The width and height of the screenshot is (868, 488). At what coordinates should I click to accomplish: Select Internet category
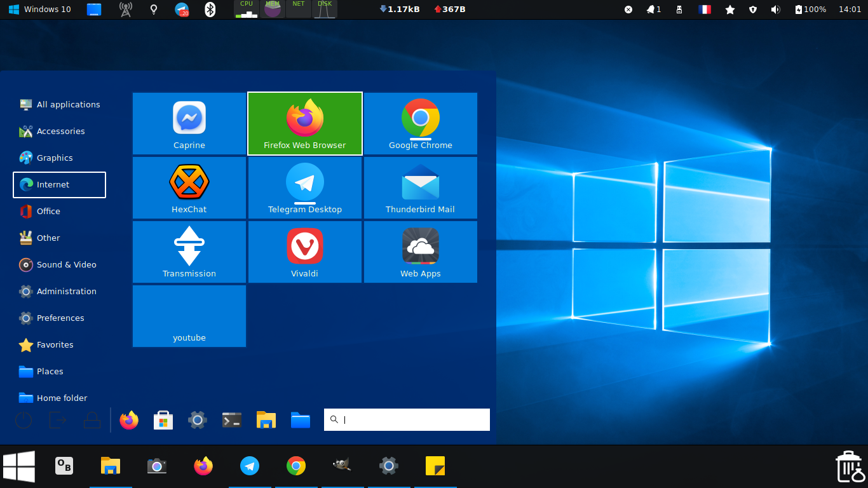(x=60, y=185)
